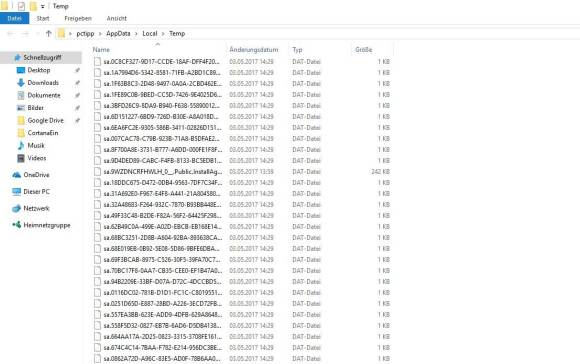580x364 pixels.
Task: Click the new folder icon in title bar
Action: [33, 6]
